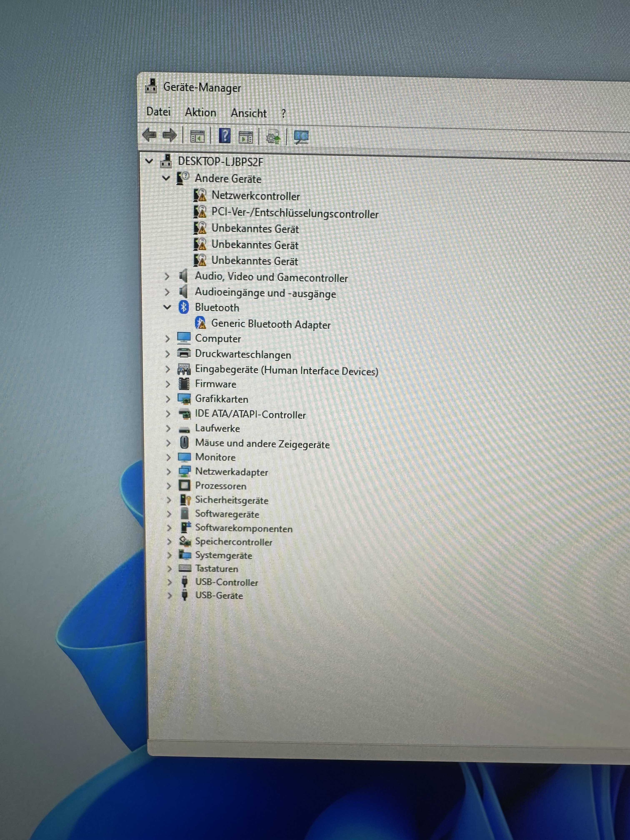
Task: Click the Add drivers toolbar icon
Action: pos(273,137)
